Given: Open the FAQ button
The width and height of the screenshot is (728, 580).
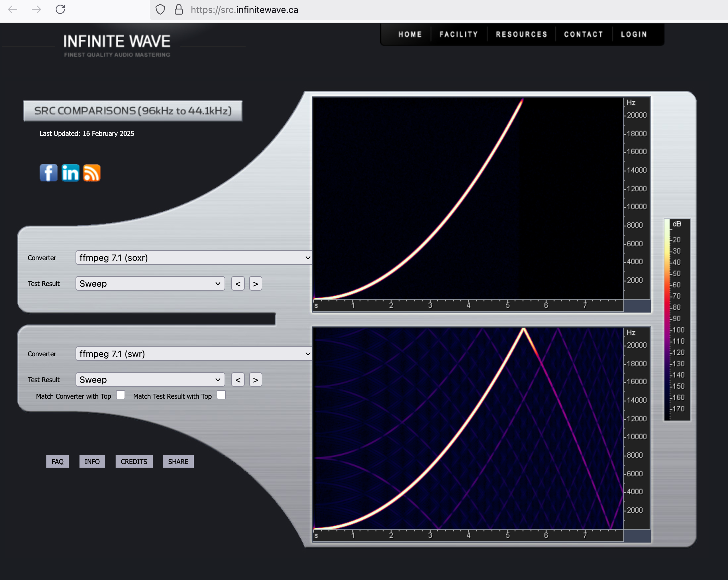Looking at the screenshot, I should [x=57, y=461].
